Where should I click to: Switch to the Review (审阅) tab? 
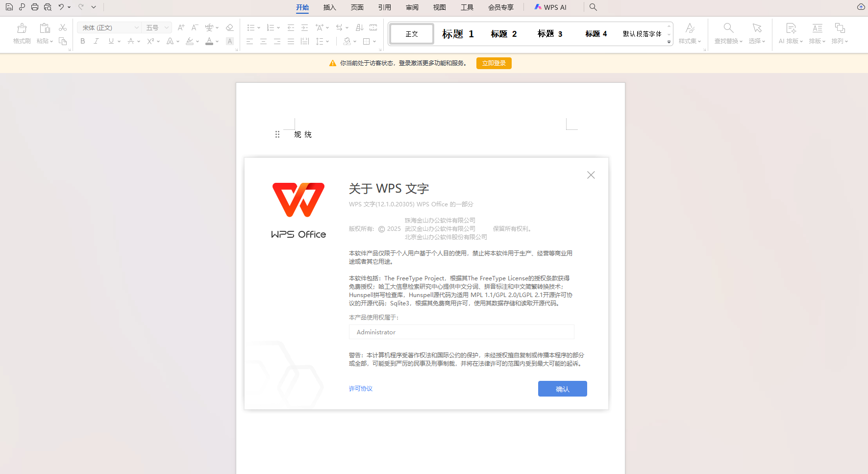[412, 7]
